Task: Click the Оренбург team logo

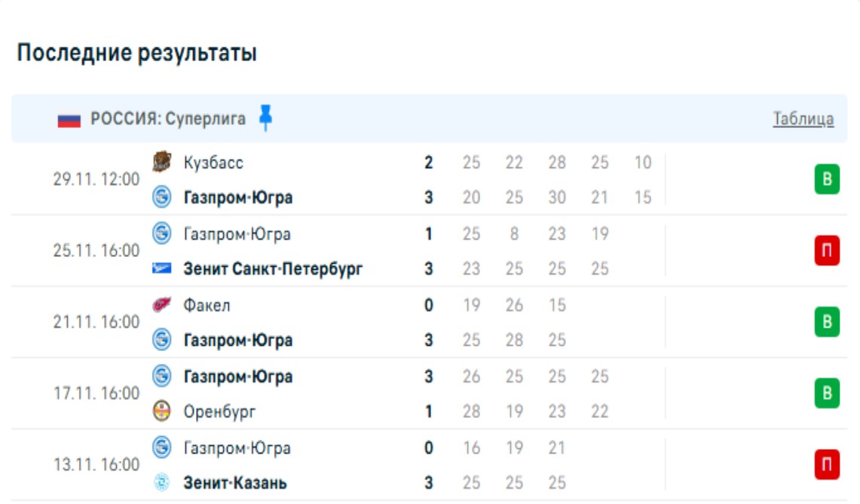Action: 161,412
